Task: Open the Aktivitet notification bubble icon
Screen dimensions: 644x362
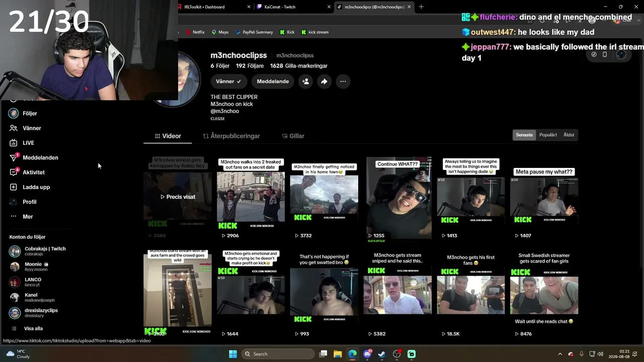Action: (x=14, y=172)
